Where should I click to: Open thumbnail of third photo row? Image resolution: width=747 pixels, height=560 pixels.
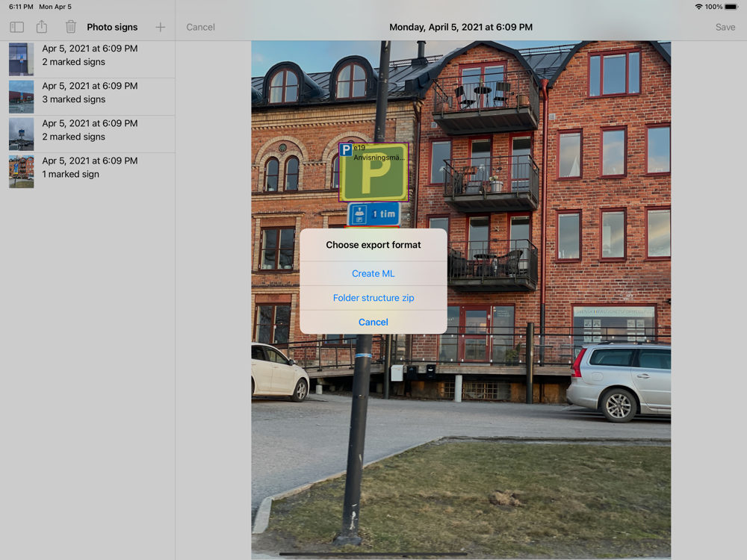click(x=22, y=134)
